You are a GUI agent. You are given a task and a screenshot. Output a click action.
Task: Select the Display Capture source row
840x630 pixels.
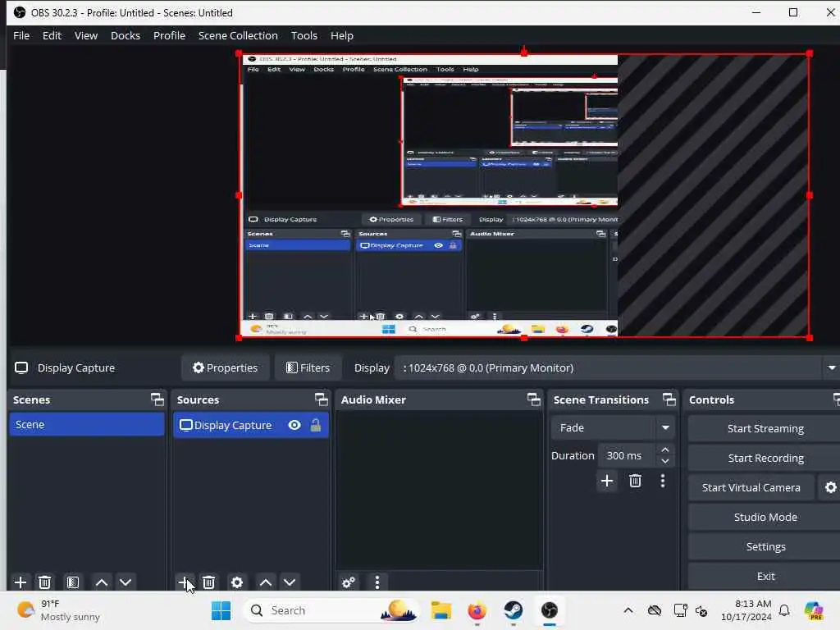[x=251, y=426]
